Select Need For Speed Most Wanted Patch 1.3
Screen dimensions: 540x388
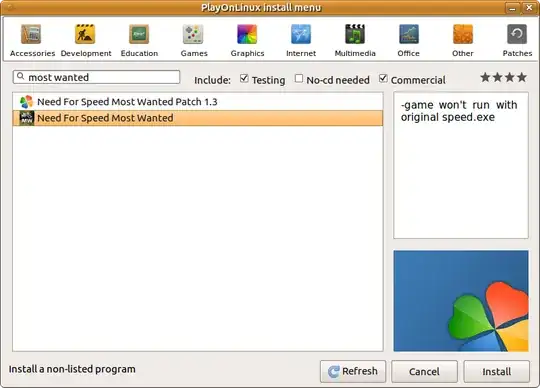click(x=198, y=102)
